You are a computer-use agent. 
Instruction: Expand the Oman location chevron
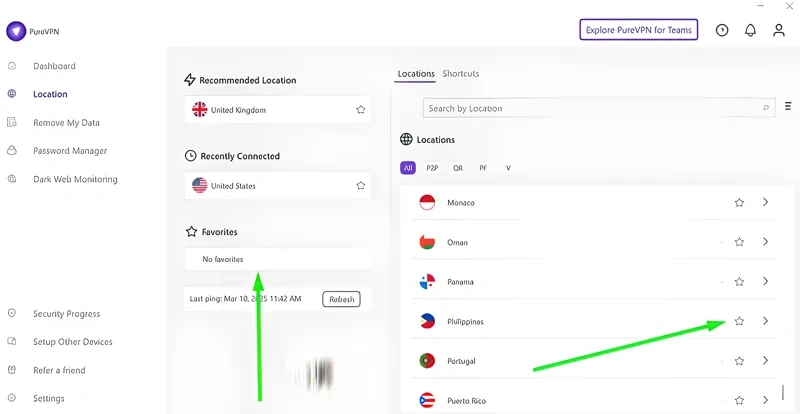(765, 241)
